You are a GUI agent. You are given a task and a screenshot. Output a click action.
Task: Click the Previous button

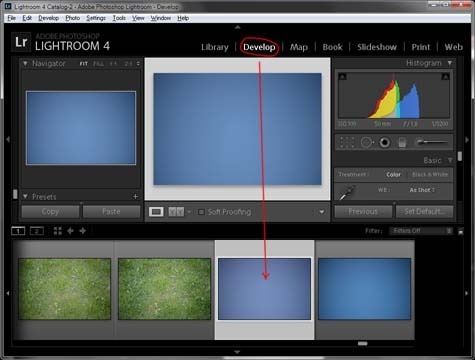363,212
